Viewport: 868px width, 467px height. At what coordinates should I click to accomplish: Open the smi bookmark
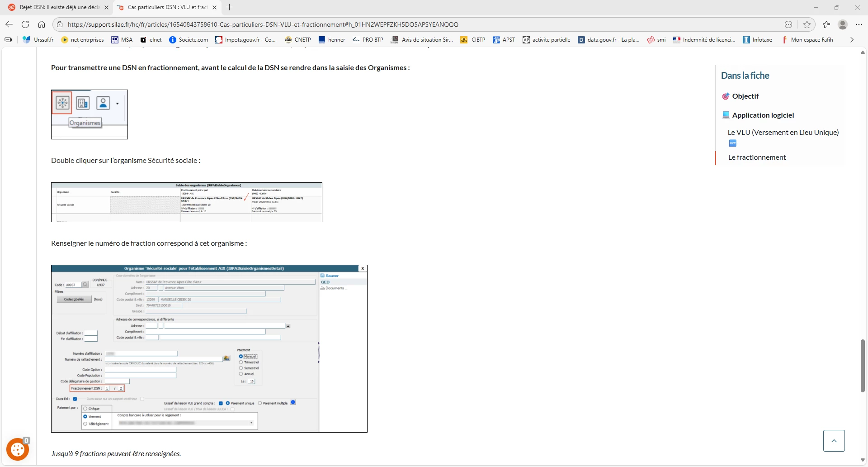pyautogui.click(x=656, y=40)
